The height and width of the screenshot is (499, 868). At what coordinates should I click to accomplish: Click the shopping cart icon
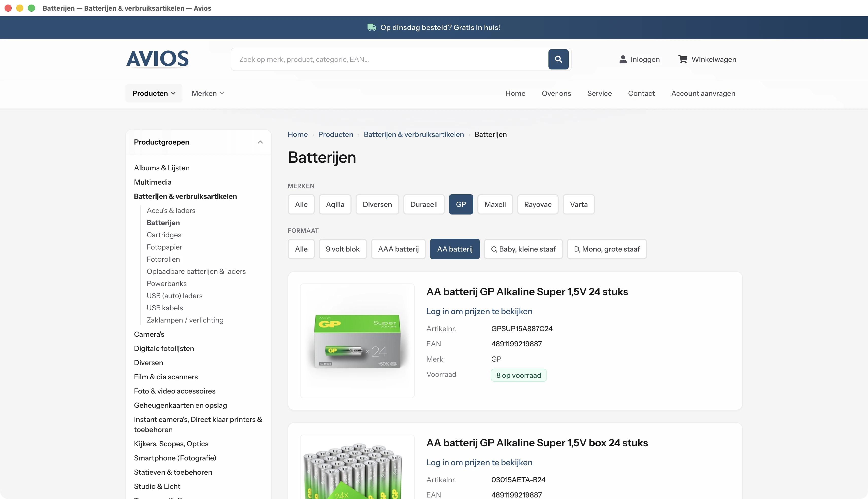point(683,59)
